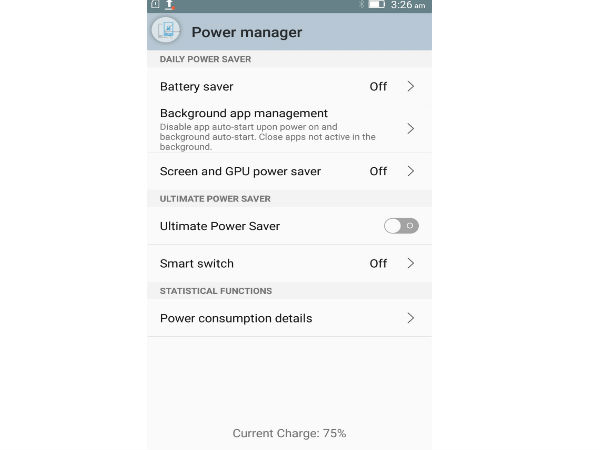Tap the Ultimate Power Saver label

coord(220,226)
